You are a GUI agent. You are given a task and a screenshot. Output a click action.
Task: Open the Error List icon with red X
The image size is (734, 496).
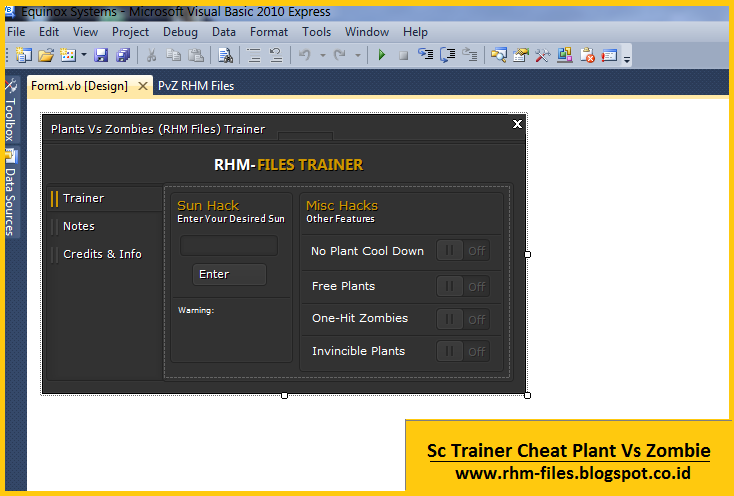tap(587, 55)
